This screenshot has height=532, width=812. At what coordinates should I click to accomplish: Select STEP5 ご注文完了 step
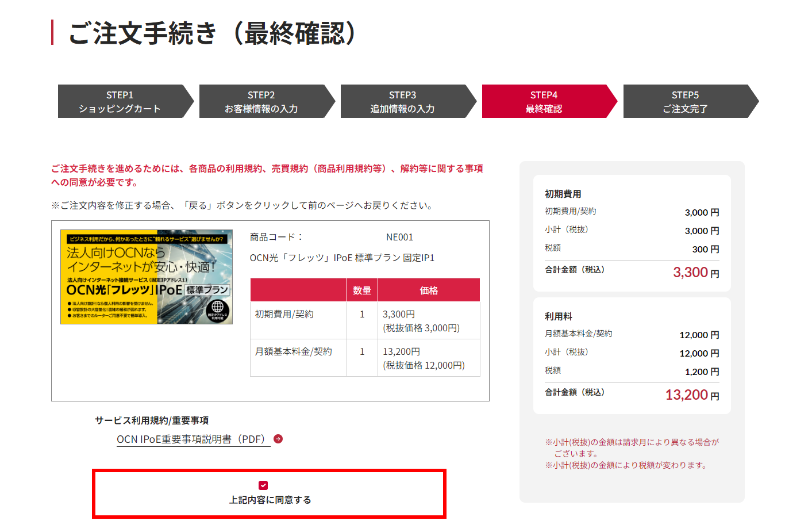(x=691, y=101)
